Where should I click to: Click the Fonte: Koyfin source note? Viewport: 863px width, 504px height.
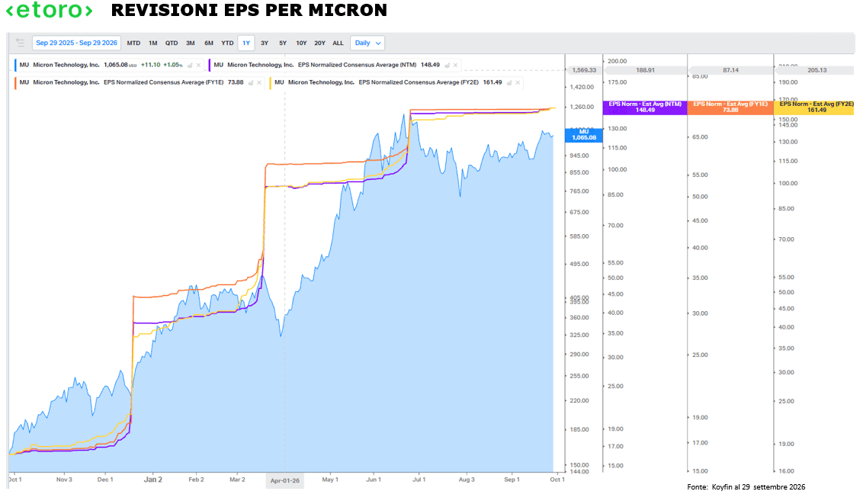(x=746, y=487)
